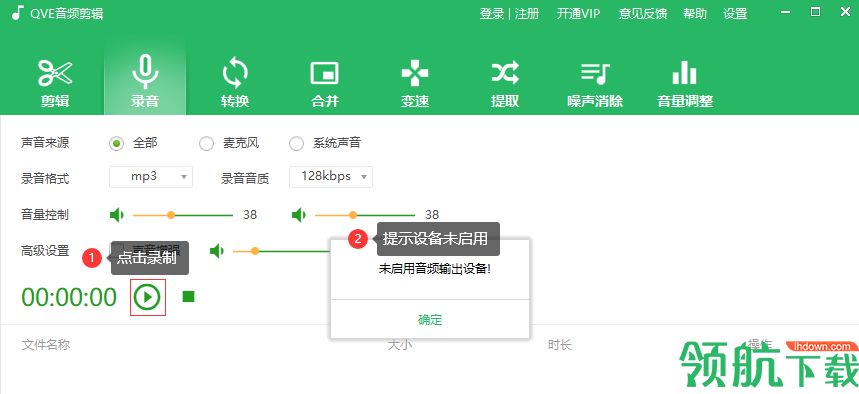Click 开通VIP

(x=579, y=14)
